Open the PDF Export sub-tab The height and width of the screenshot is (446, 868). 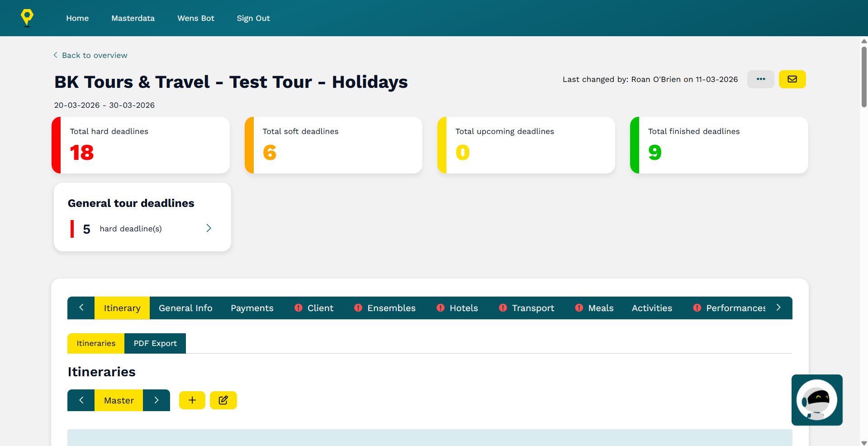155,343
